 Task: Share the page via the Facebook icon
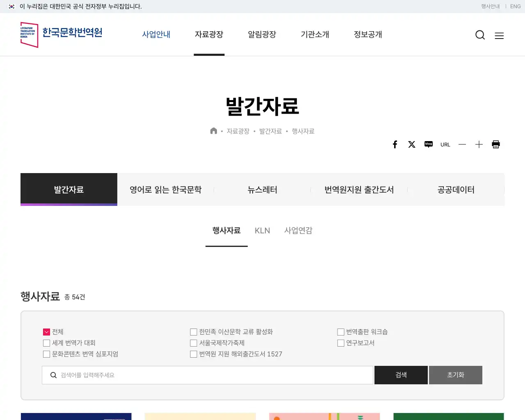pyautogui.click(x=395, y=144)
